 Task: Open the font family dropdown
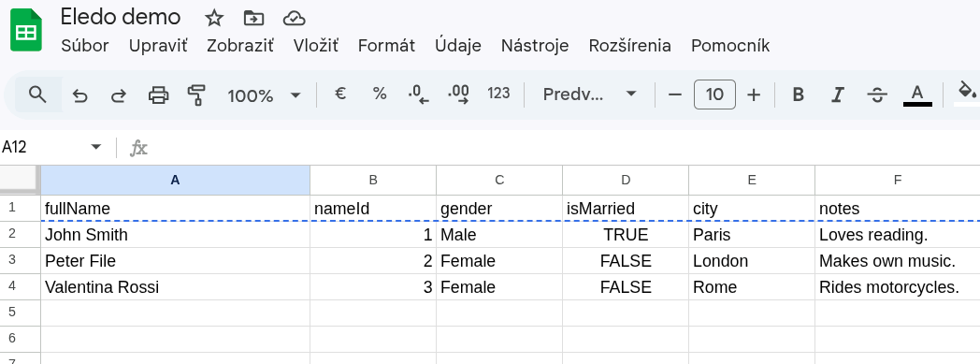pyautogui.click(x=589, y=95)
